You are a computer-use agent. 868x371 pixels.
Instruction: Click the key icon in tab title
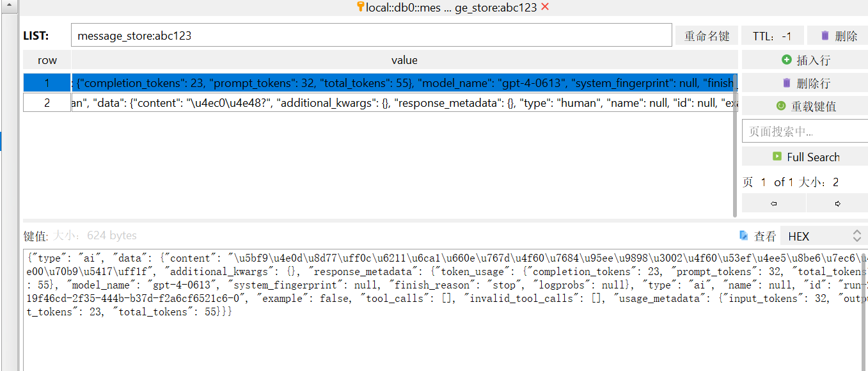tap(360, 6)
